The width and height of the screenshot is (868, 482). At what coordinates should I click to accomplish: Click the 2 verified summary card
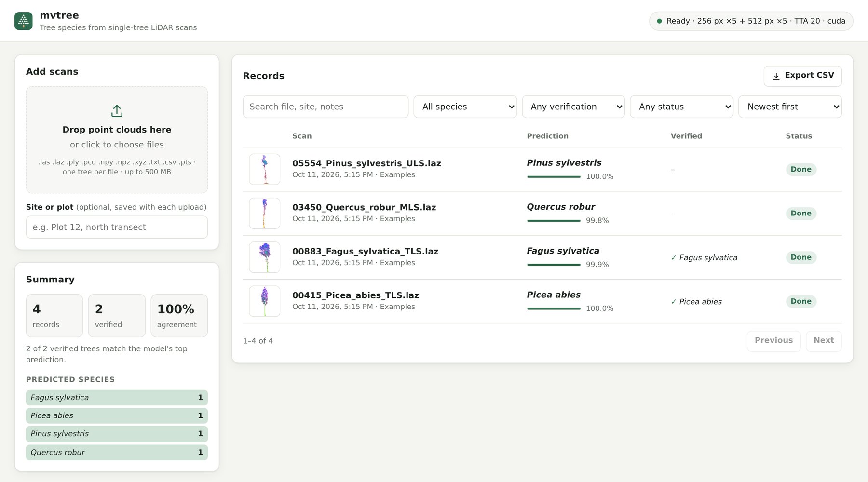117,316
